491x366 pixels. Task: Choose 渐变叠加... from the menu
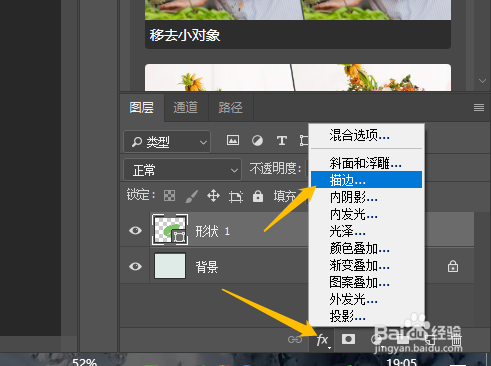point(366,265)
